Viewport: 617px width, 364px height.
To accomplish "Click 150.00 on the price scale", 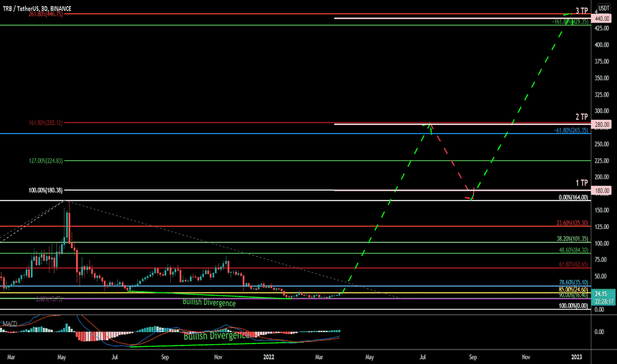I will click(x=602, y=210).
